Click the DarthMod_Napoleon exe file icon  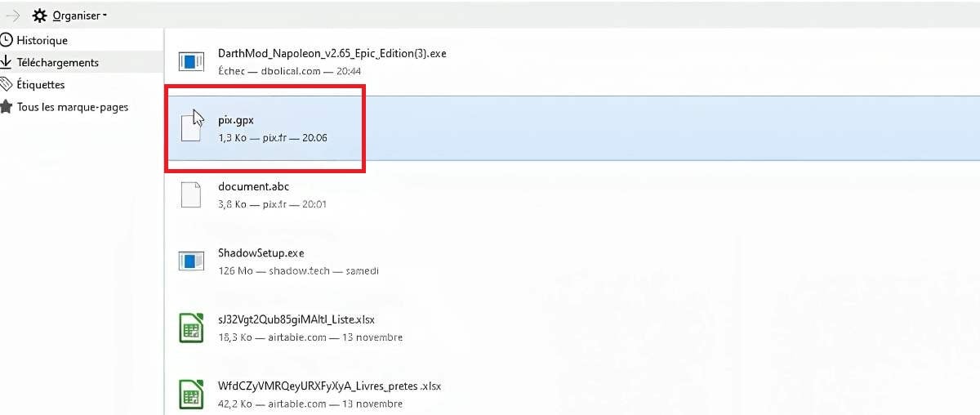click(x=190, y=61)
